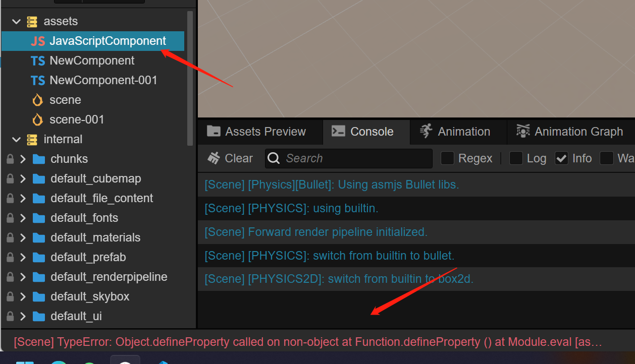Collapse the assets folder tree
This screenshot has width=635, height=364.
17,22
